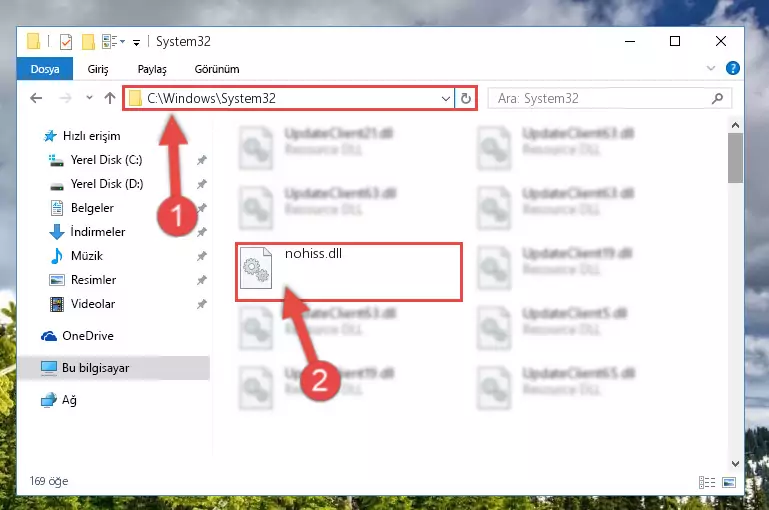Click the pin icon next to Yerel Disk (C:)
Viewport: 769px width, 510px height.
[x=202, y=160]
